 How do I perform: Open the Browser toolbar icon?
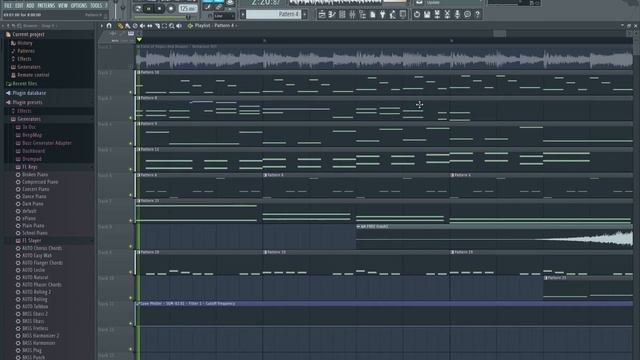click(362, 15)
